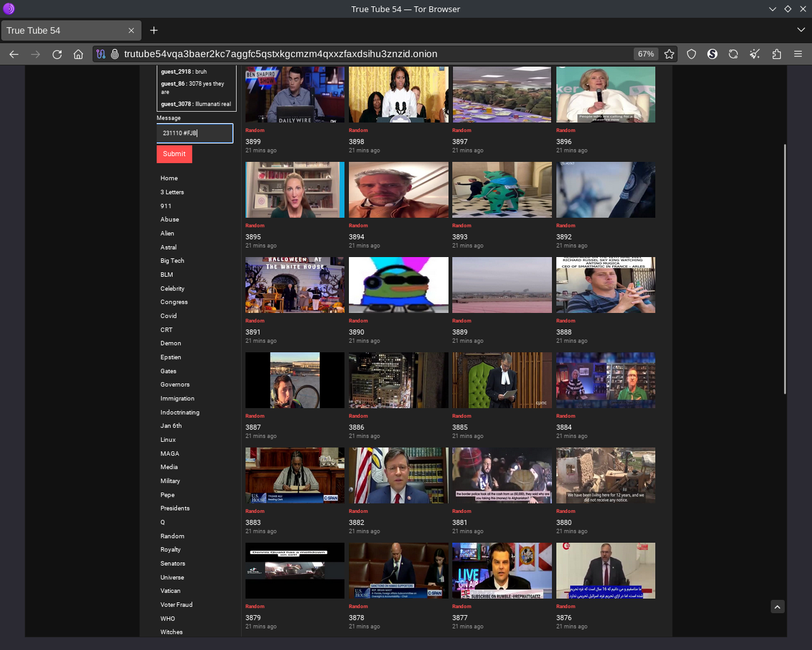Viewport: 812px width, 650px height.
Task: Open the Celebrity category
Action: 172,289
